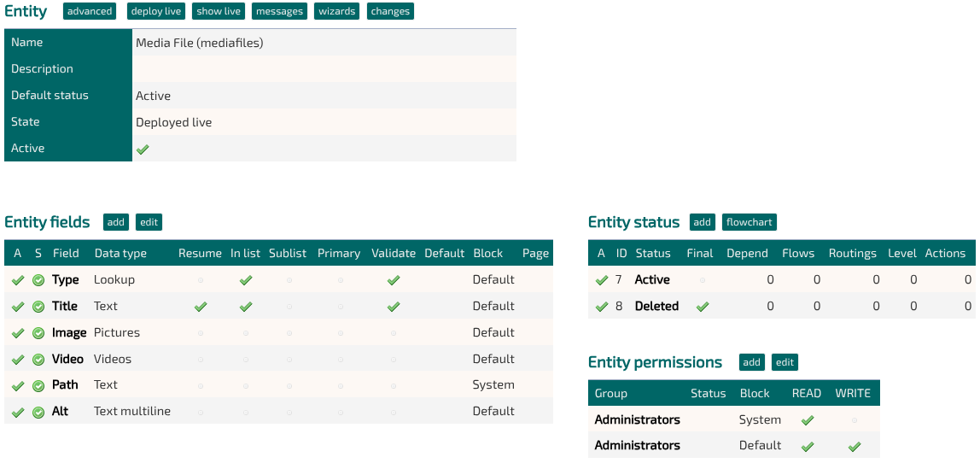Click the deploy live button
The width and height of the screenshot is (980, 463).
[x=156, y=11]
